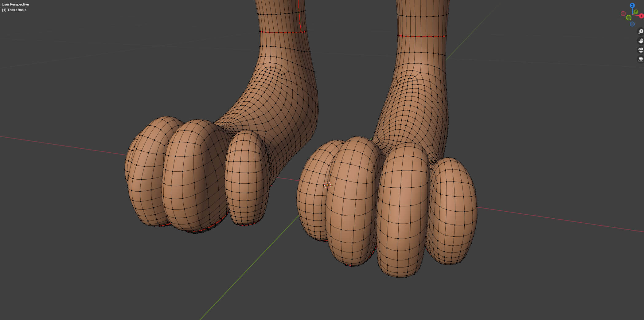Toggle perspective/orthographic grid button

coord(641,60)
